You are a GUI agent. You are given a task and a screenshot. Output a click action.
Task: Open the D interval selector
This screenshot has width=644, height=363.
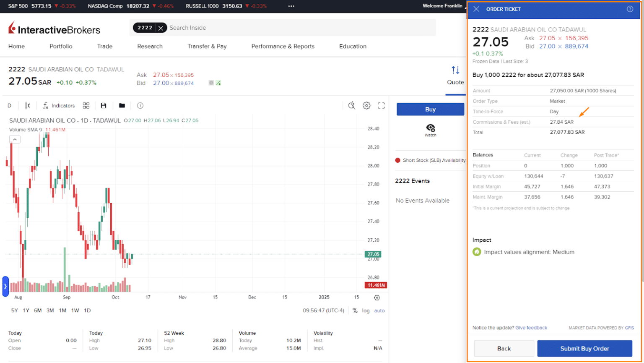(x=9, y=105)
